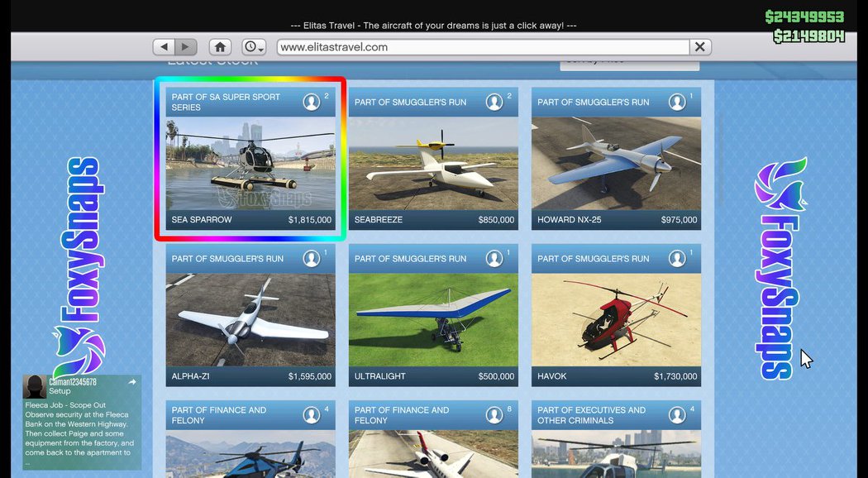
Task: Select the Howard NX-25 plane image
Action: tap(616, 164)
